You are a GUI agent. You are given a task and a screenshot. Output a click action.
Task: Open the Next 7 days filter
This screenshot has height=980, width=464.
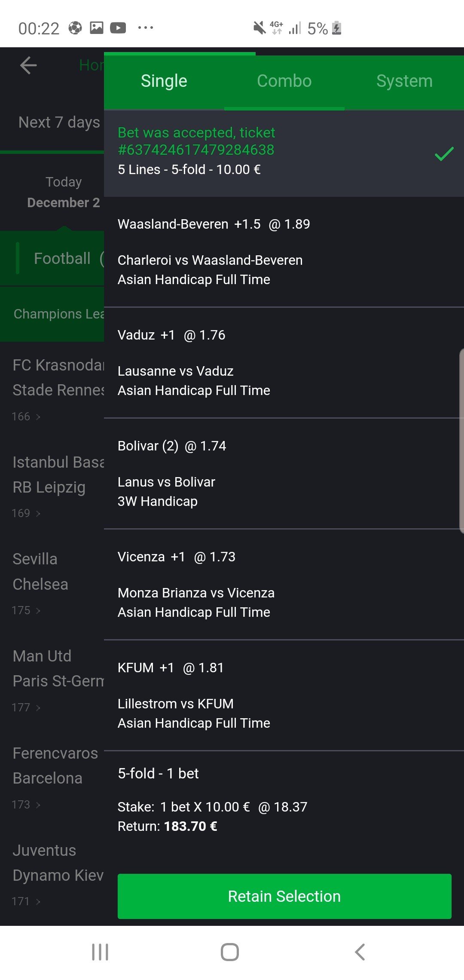(x=59, y=122)
